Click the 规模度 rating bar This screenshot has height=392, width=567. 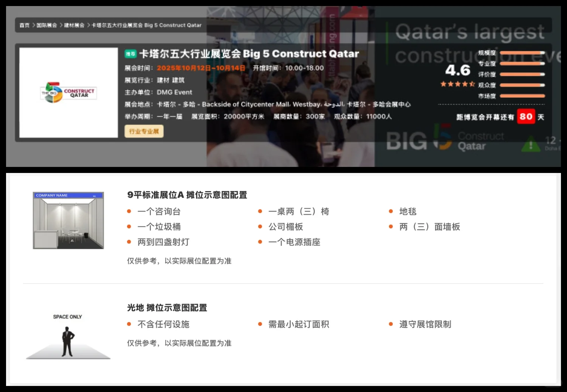[x=522, y=53]
